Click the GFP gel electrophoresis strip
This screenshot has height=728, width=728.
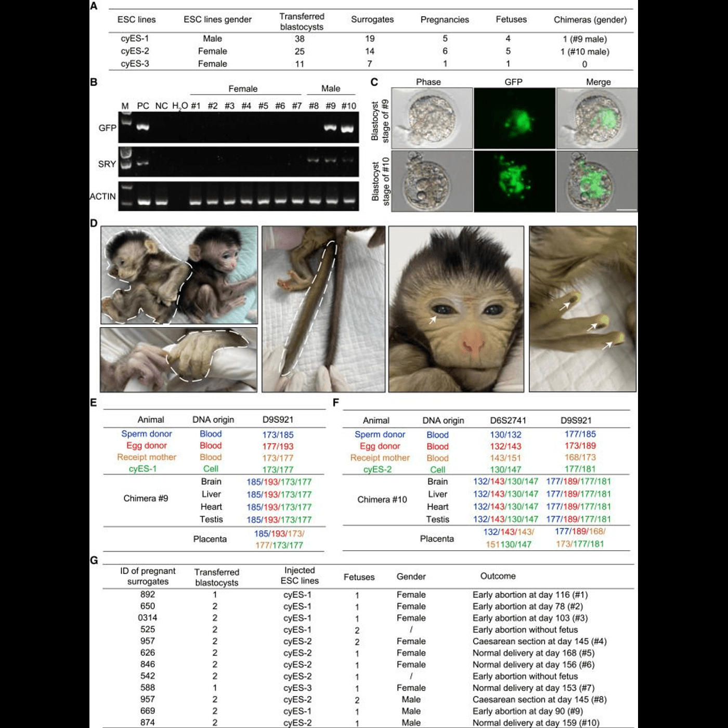(x=238, y=128)
